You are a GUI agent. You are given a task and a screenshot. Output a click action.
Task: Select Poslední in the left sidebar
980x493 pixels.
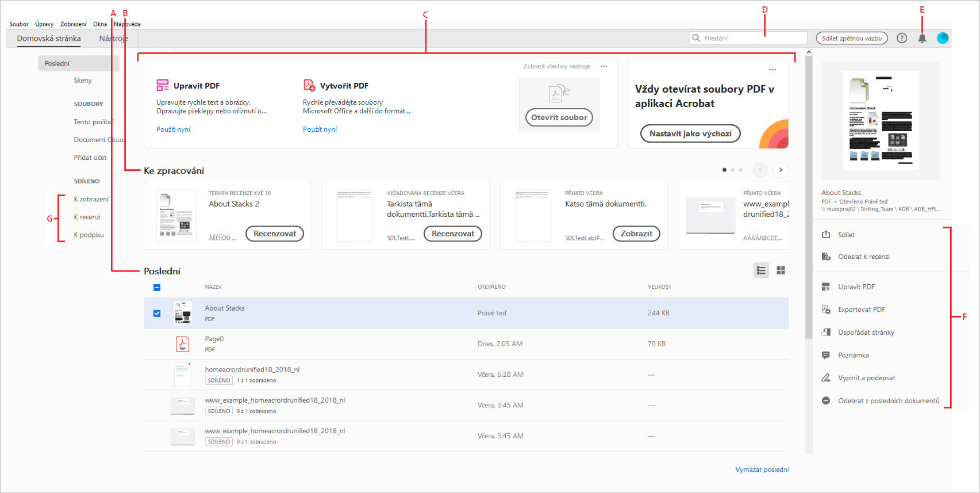(79, 63)
